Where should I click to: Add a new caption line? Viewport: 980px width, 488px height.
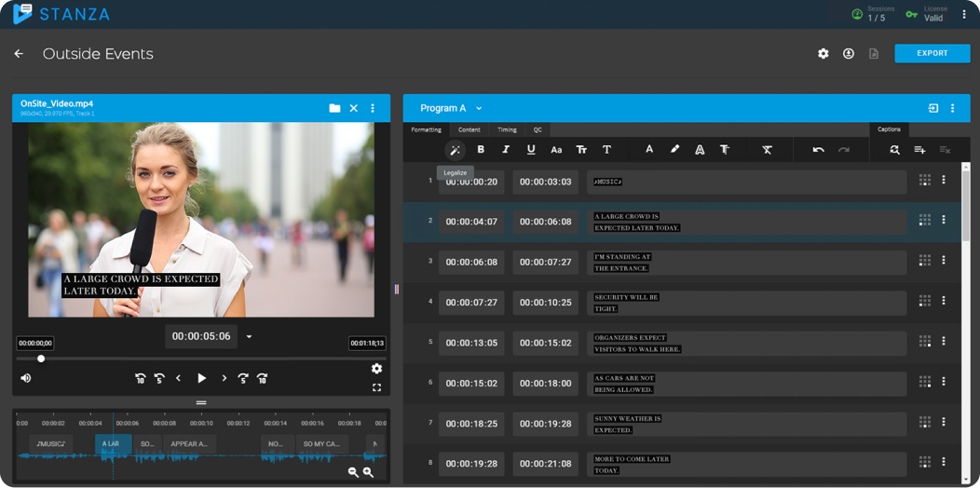tap(919, 150)
